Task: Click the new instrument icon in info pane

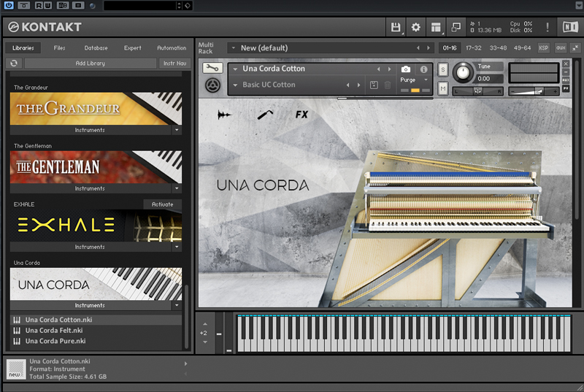Action: tap(16, 369)
